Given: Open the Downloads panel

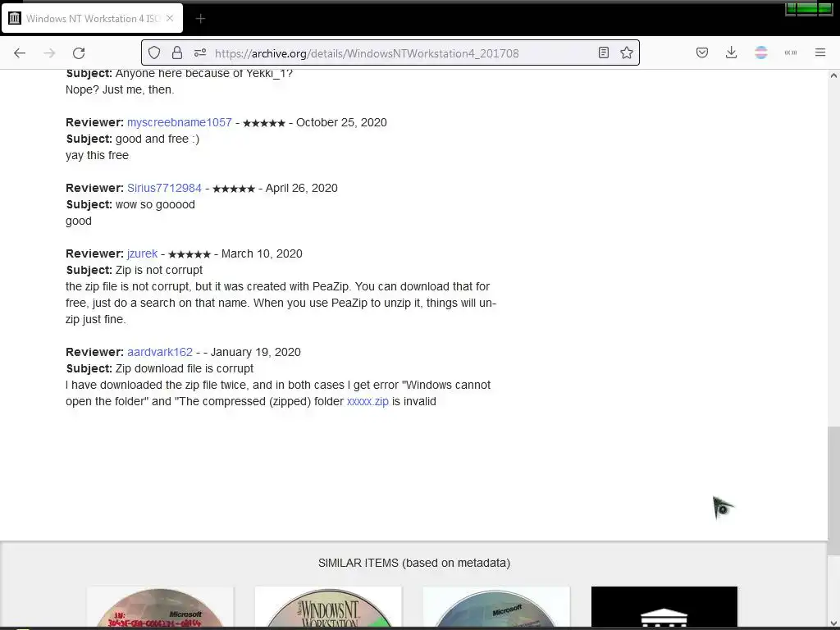Looking at the screenshot, I should pos(731,52).
